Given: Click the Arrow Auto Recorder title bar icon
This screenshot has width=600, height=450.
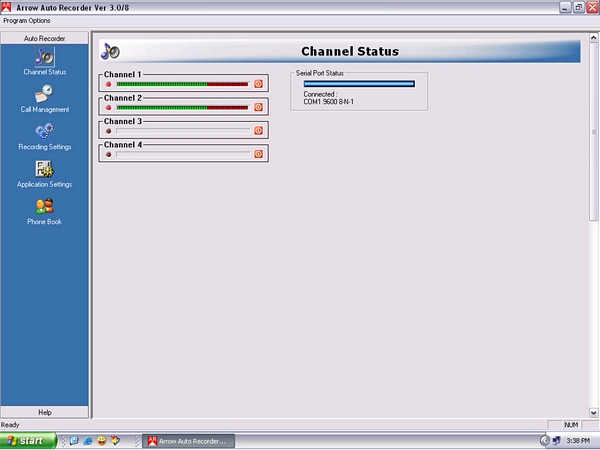Looking at the screenshot, I should tap(6, 7).
